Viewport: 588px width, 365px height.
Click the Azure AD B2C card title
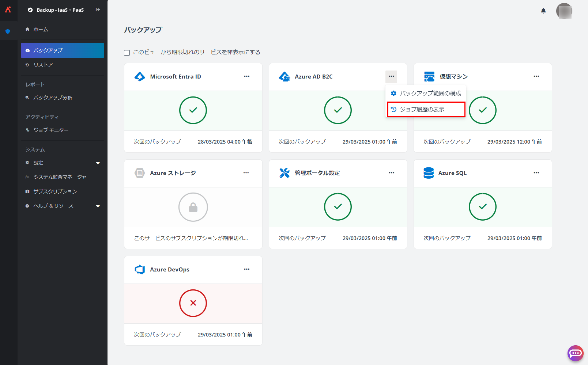[314, 77]
